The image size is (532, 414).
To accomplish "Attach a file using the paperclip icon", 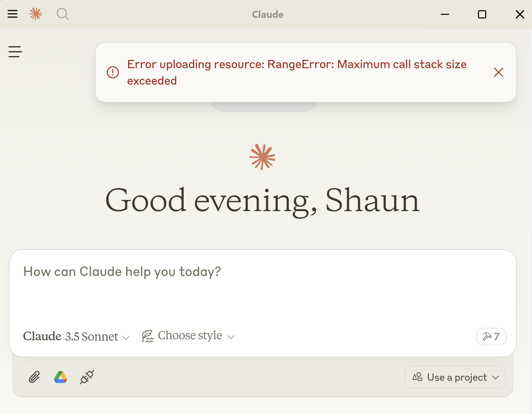I will pyautogui.click(x=34, y=377).
